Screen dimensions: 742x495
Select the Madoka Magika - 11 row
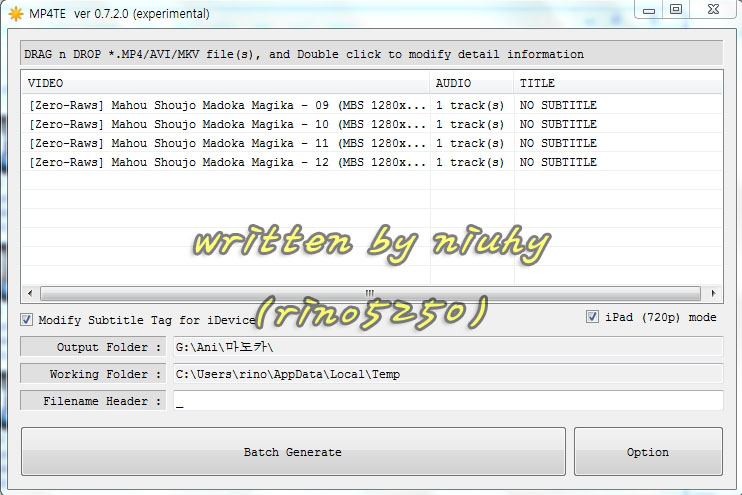[x=372, y=143]
